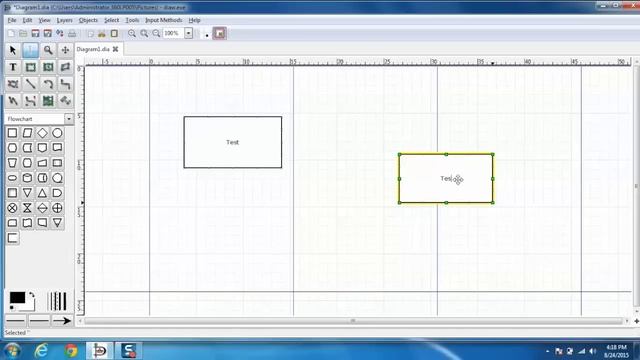Click the horizontal canvas scrollbar
Screen dimensions: 640x360
click(x=353, y=321)
